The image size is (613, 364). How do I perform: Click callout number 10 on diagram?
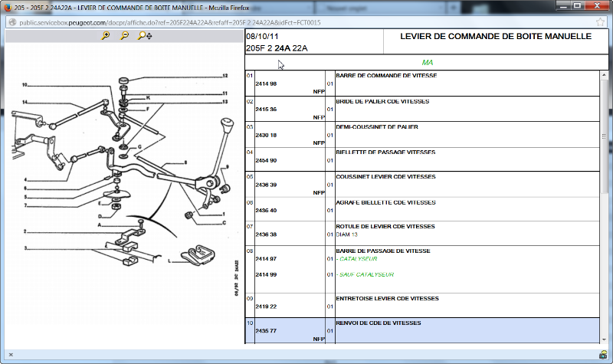(25, 85)
